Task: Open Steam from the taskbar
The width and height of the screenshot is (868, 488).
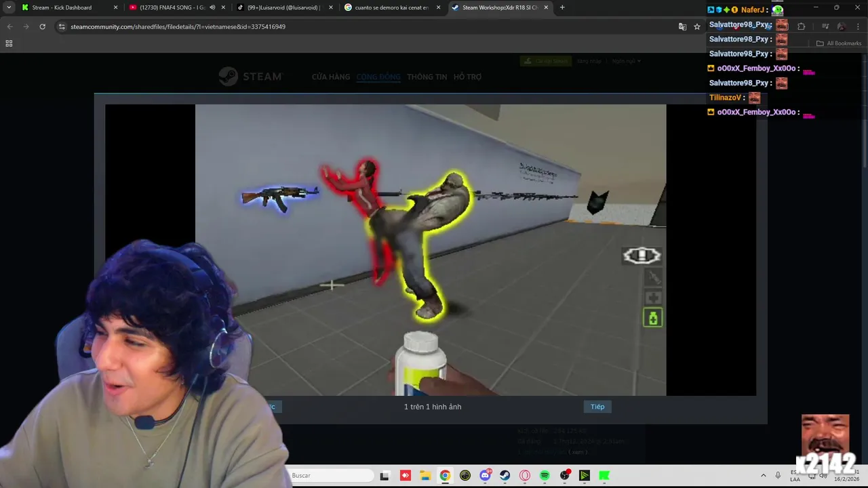Action: [x=505, y=476]
